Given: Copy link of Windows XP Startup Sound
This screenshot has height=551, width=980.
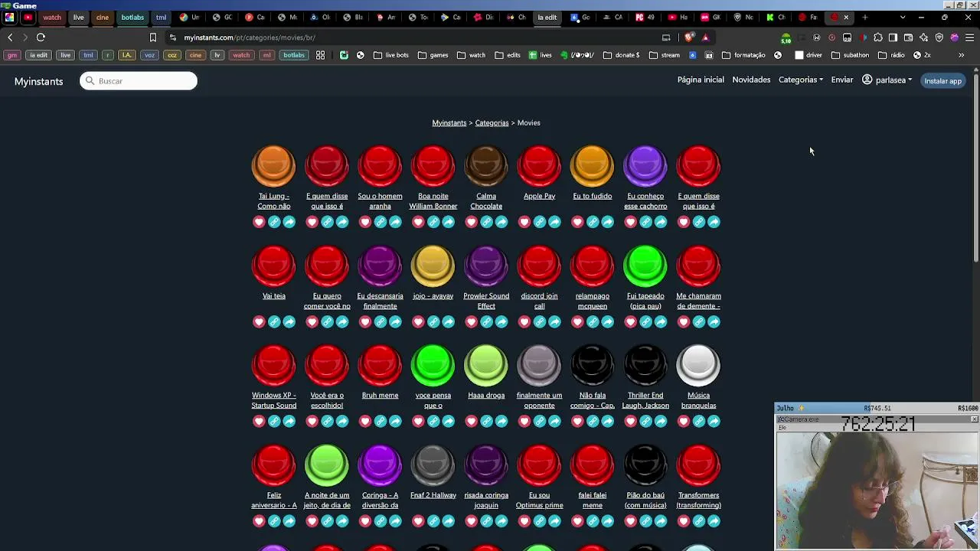Looking at the screenshot, I should point(274,421).
